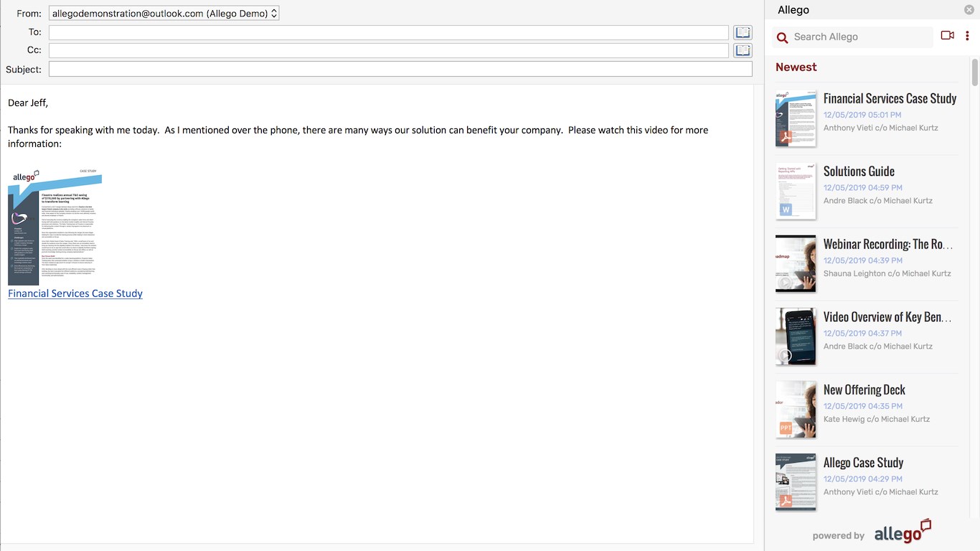980x551 pixels.
Task: Click the Allego search magnifier icon
Action: coord(782,37)
